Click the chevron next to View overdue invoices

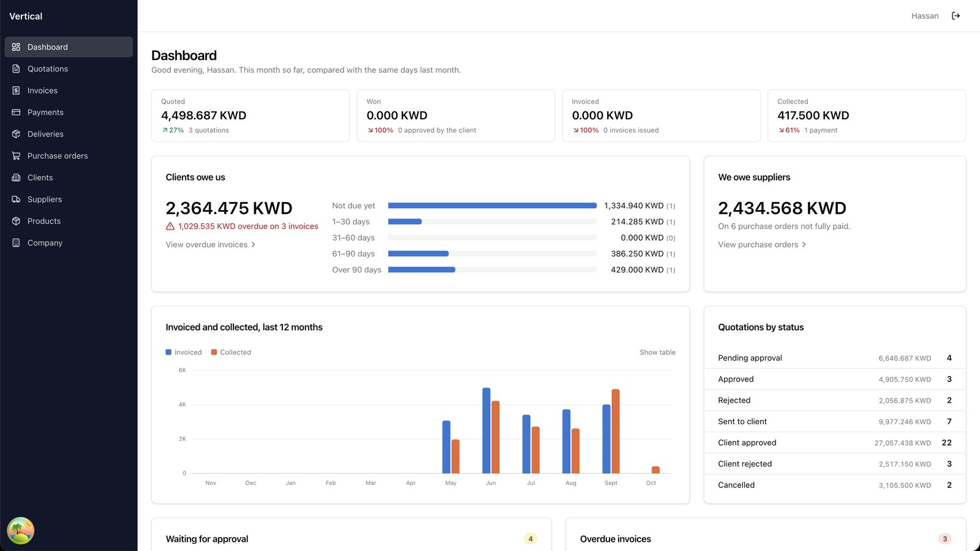click(x=253, y=245)
